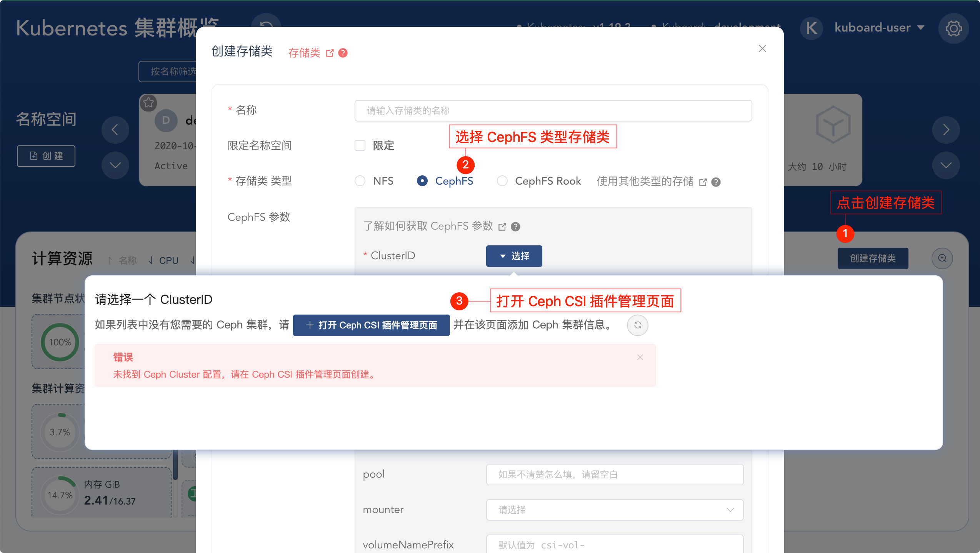Click the K avatar icon in header
This screenshot has width=980, height=553.
pos(812,28)
